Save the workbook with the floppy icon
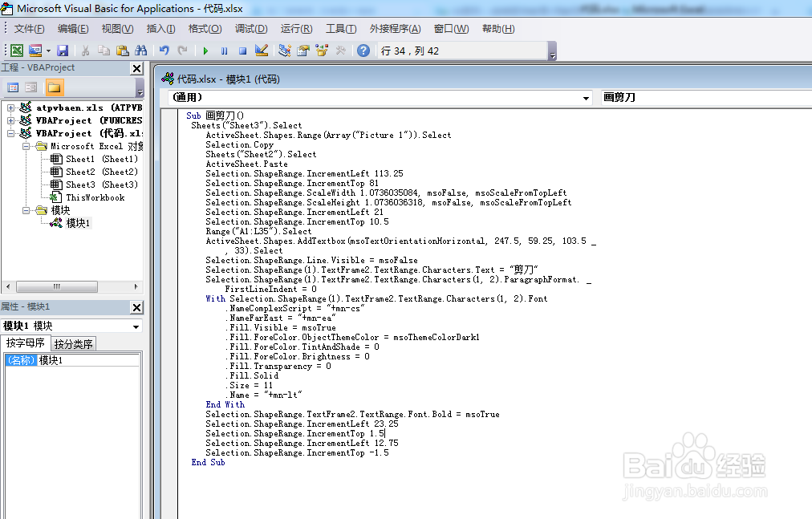Screen dimensions: 812x519 tap(63, 51)
